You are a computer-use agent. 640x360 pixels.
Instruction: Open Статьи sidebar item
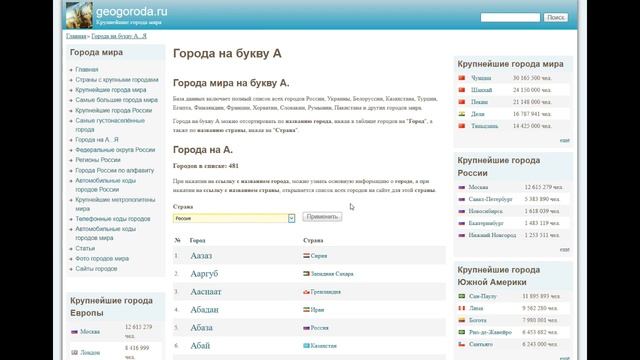(x=85, y=248)
